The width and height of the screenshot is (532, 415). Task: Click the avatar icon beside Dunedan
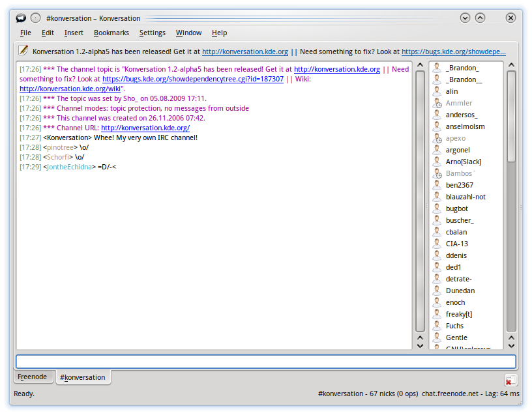tap(436, 291)
